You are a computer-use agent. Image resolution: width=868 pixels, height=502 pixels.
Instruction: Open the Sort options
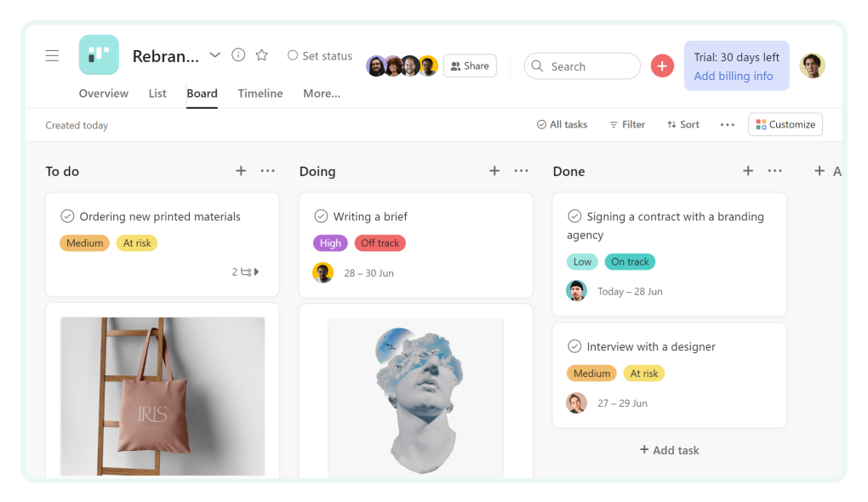click(x=683, y=124)
